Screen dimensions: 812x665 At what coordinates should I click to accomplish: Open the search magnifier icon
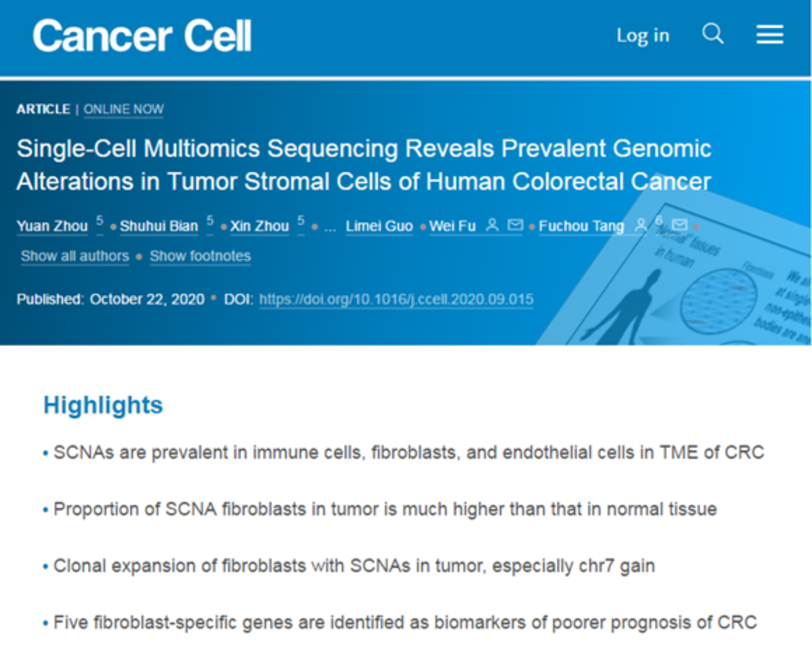[x=712, y=34]
